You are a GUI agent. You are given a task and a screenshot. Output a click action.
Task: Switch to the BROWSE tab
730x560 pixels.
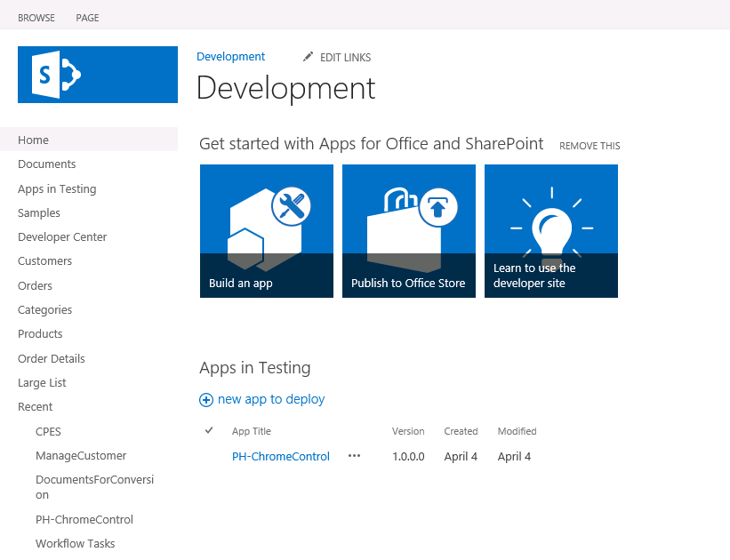[36, 17]
